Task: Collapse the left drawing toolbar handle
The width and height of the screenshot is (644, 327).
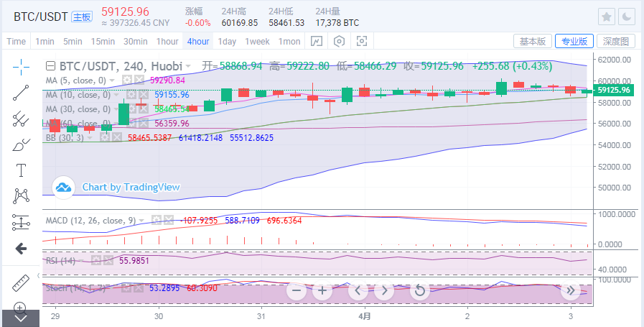Action: point(38,275)
